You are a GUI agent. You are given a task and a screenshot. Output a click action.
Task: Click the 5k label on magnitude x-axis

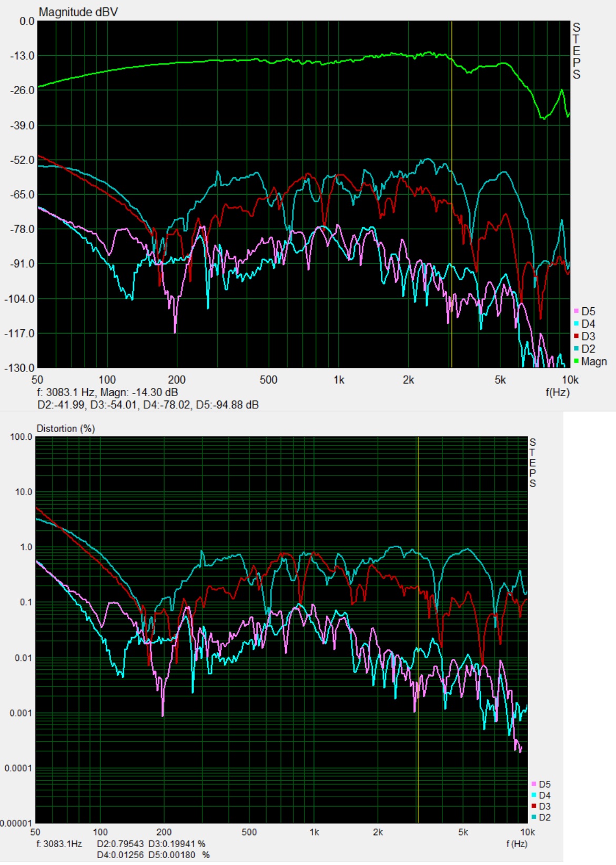pos(500,380)
